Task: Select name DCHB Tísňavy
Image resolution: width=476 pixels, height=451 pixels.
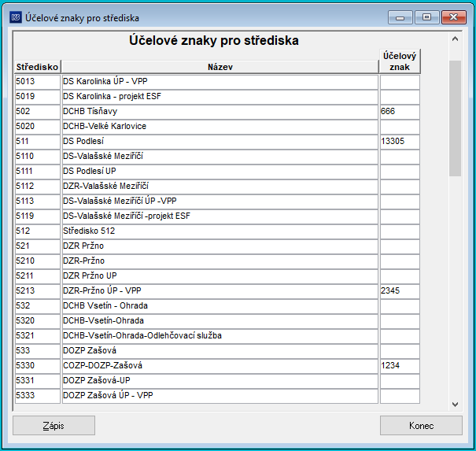Action: (220, 112)
